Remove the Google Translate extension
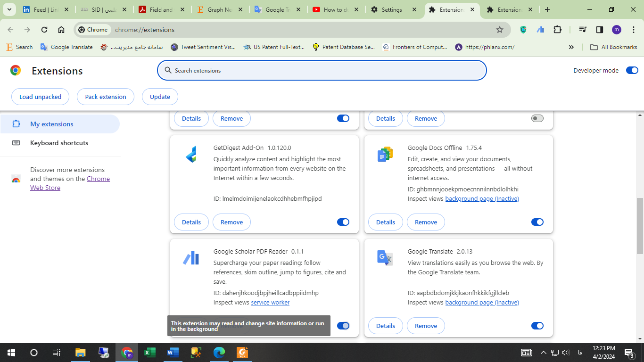This screenshot has width=644, height=362. (x=426, y=326)
